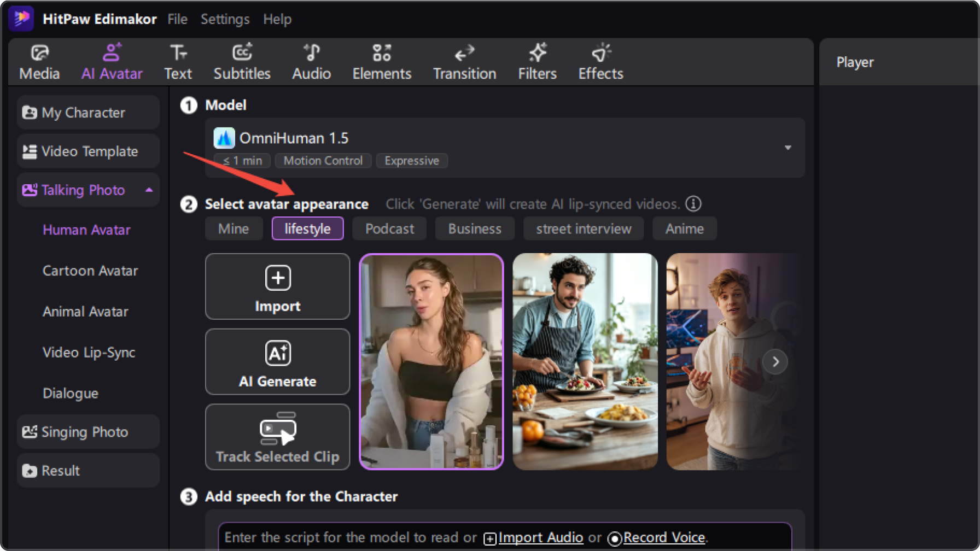Screen dimensions: 980x551
Task: Open the Singing Photo section
Action: click(88, 432)
